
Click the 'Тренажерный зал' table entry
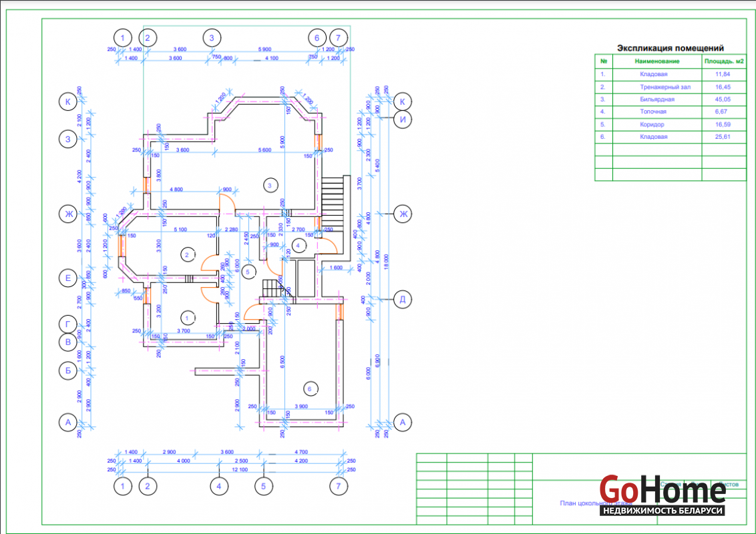[665, 87]
